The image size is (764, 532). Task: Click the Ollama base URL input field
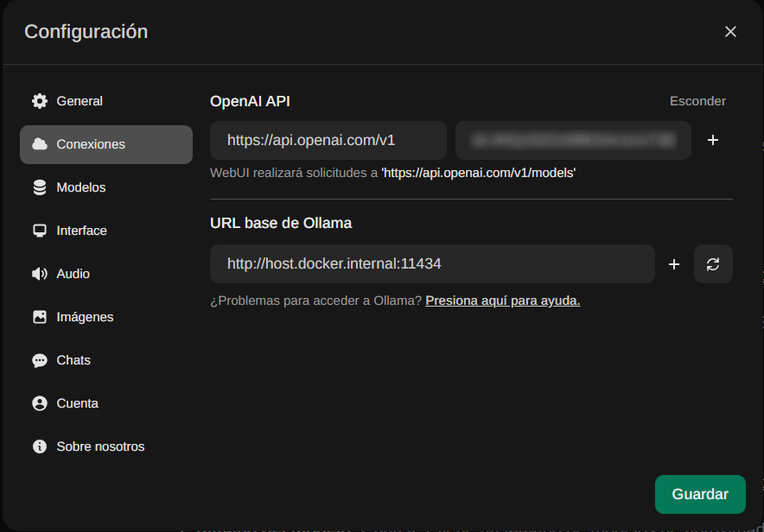pyautogui.click(x=432, y=264)
